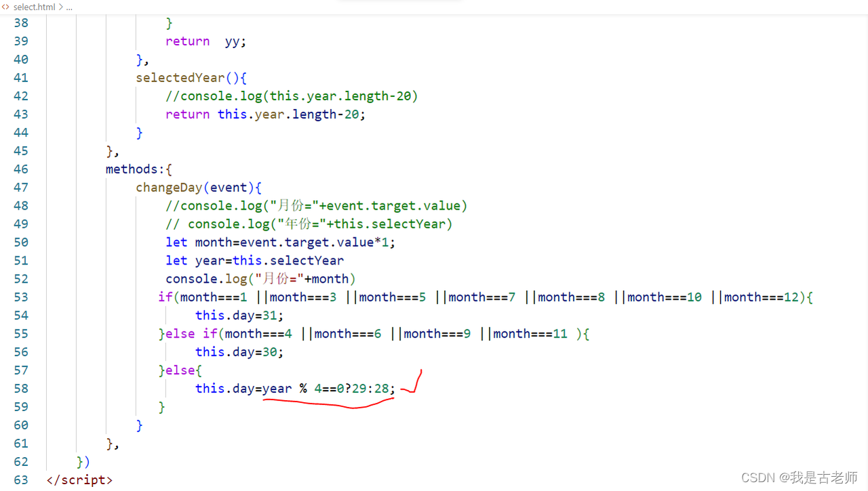Image resolution: width=868 pixels, height=491 pixels.
Task: Click the statement this.day=30;
Action: 239,352
